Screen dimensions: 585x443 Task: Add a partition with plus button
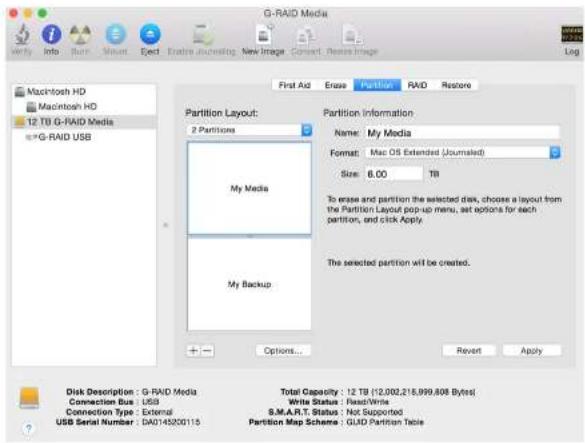(193, 350)
